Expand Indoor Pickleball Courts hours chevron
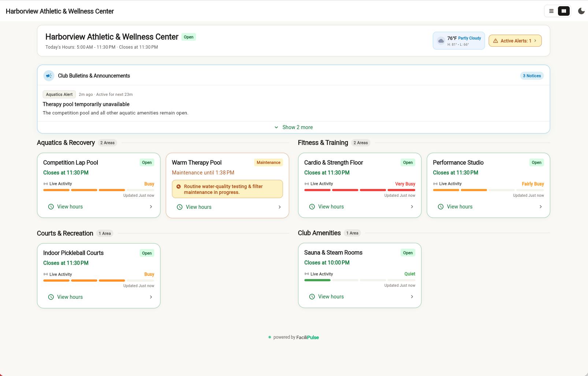 (151, 297)
